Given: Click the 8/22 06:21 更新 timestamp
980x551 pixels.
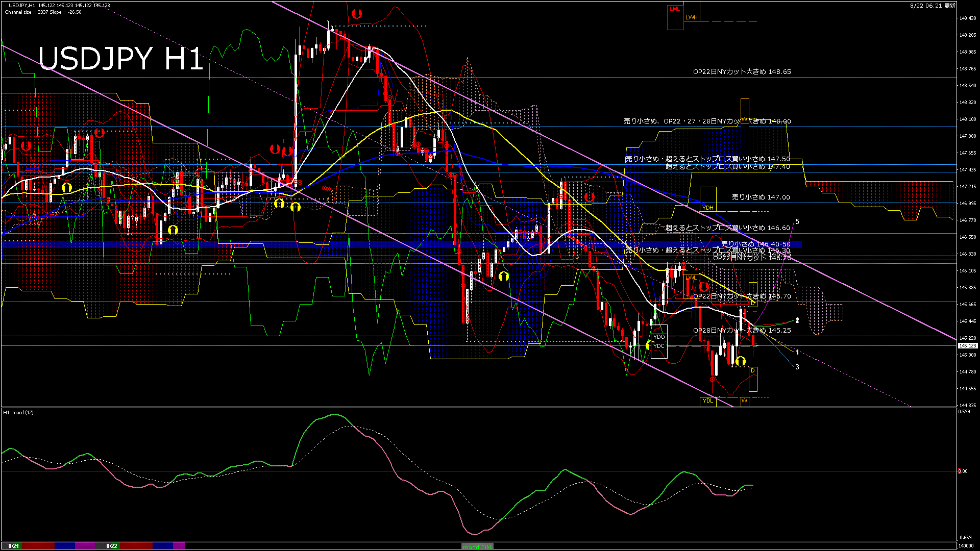Looking at the screenshot, I should click(x=933, y=6).
